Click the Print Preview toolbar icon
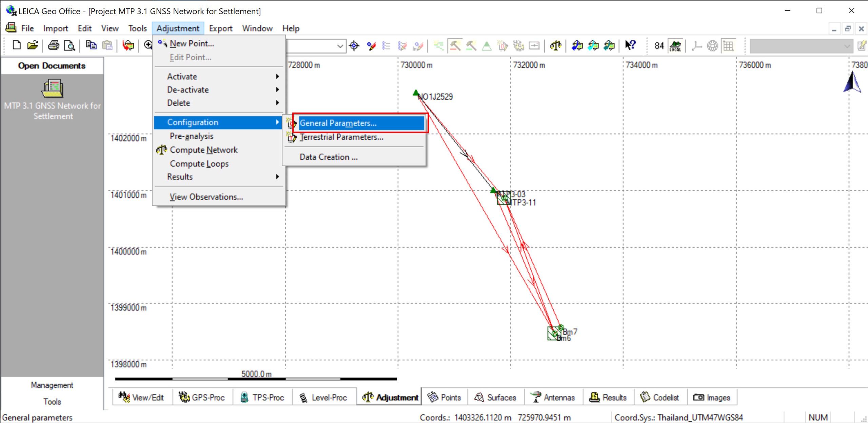 coord(70,45)
